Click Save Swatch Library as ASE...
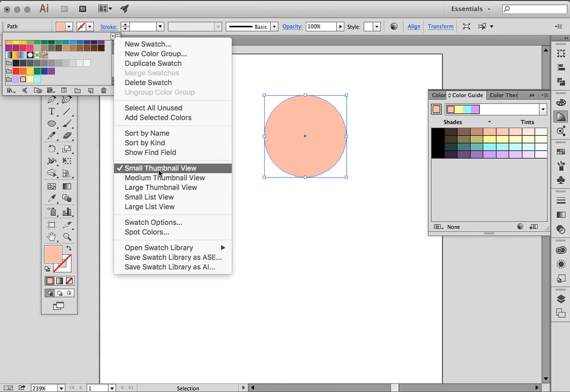570x392 pixels. (173, 257)
